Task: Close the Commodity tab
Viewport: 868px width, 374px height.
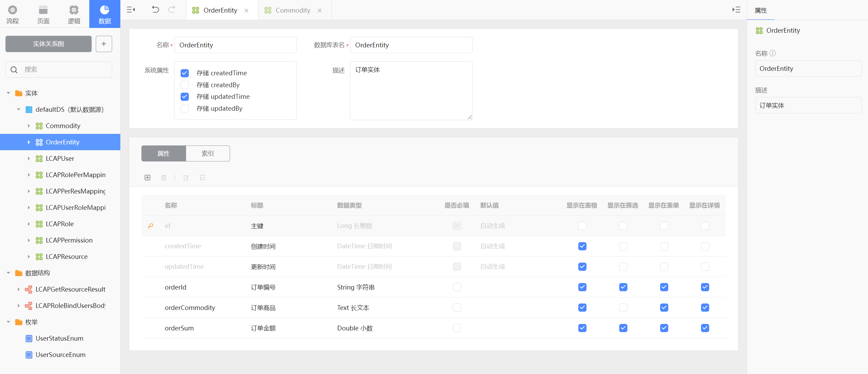Action: (x=320, y=11)
